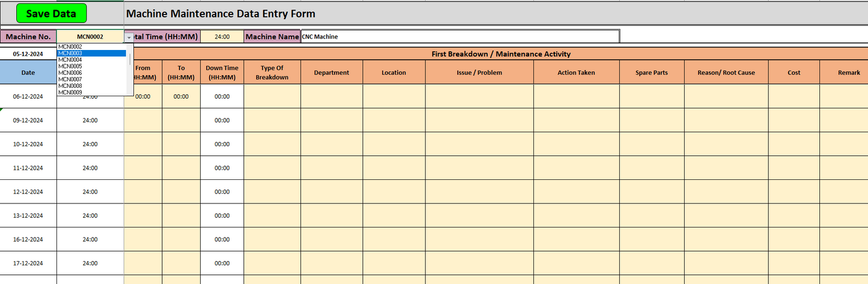Select Issue / Problem cell in 10-12-2024 row
Viewport: 868px width, 284px height.
[479, 144]
